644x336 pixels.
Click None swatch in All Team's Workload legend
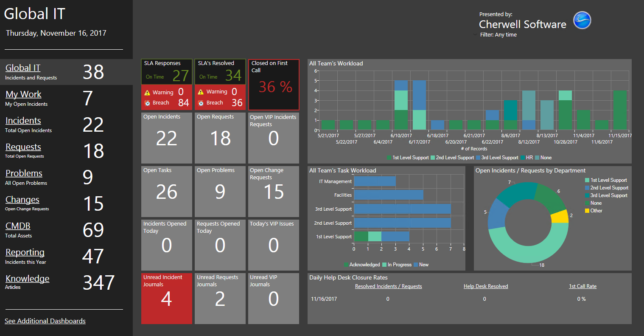[x=538, y=158]
